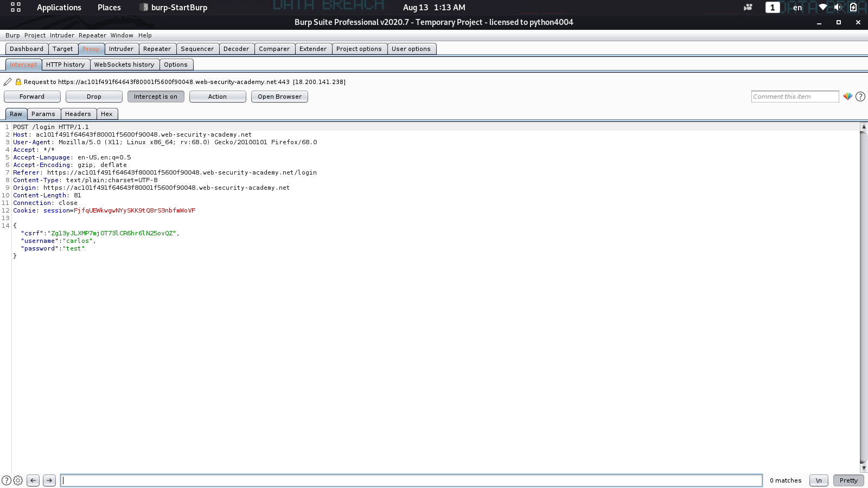Image resolution: width=868 pixels, height=488 pixels.
Task: Forward the intercepted request
Action: [x=32, y=97]
